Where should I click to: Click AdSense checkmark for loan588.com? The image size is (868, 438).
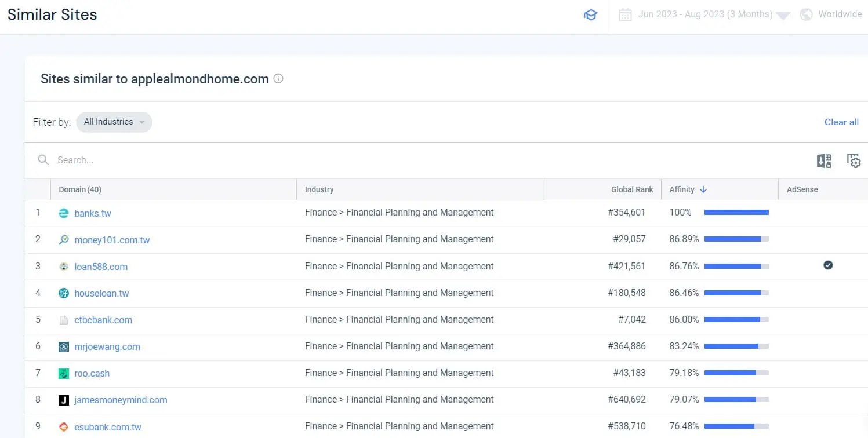click(828, 265)
